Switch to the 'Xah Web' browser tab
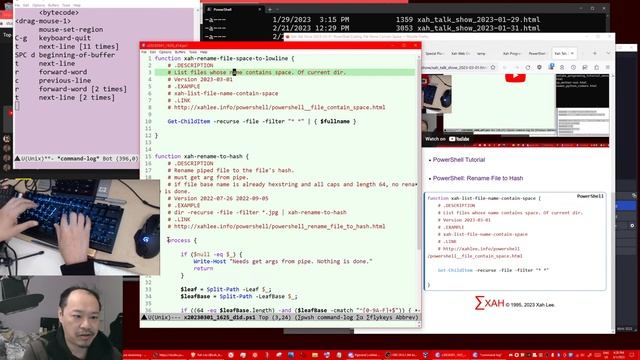Viewport: 640px width, 360px height. [460, 53]
